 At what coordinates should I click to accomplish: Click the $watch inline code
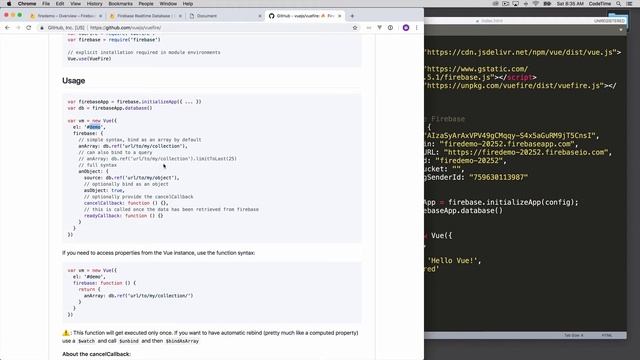click(86, 341)
